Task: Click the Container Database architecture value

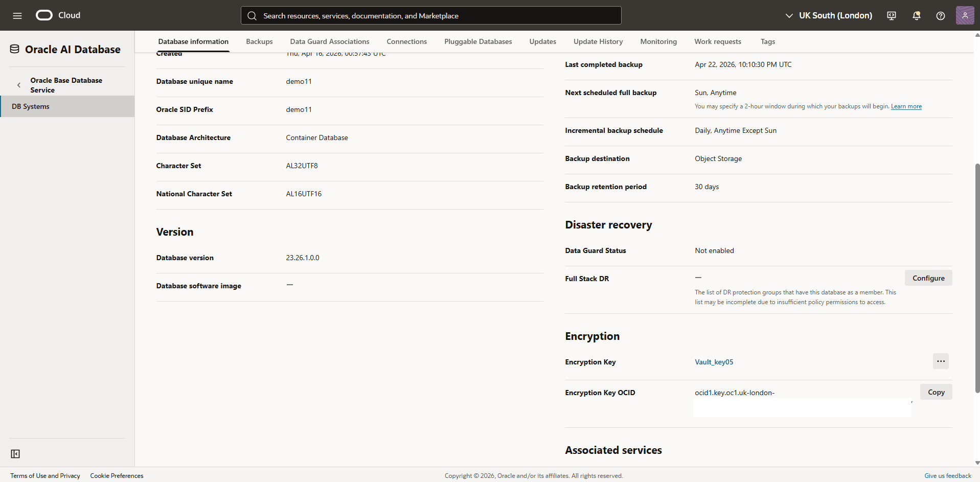Action: point(317,137)
